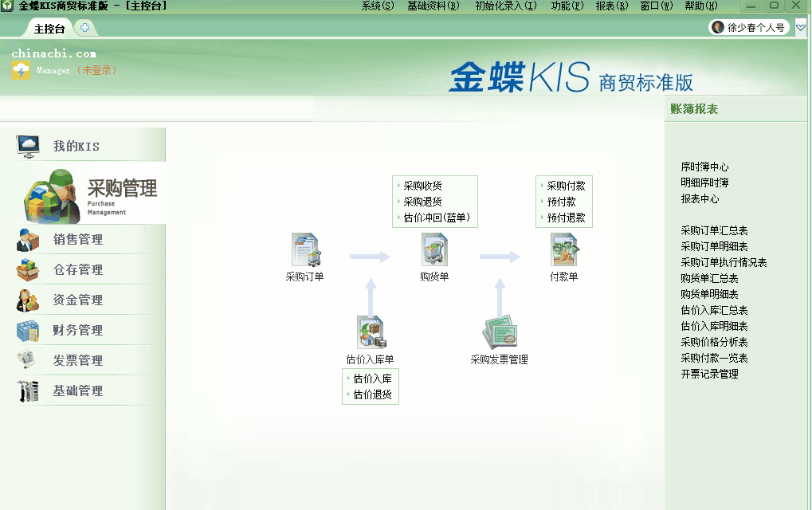The width and height of the screenshot is (812, 510).
Task: Click the 我的KIS sidebar icon
Action: [x=27, y=143]
